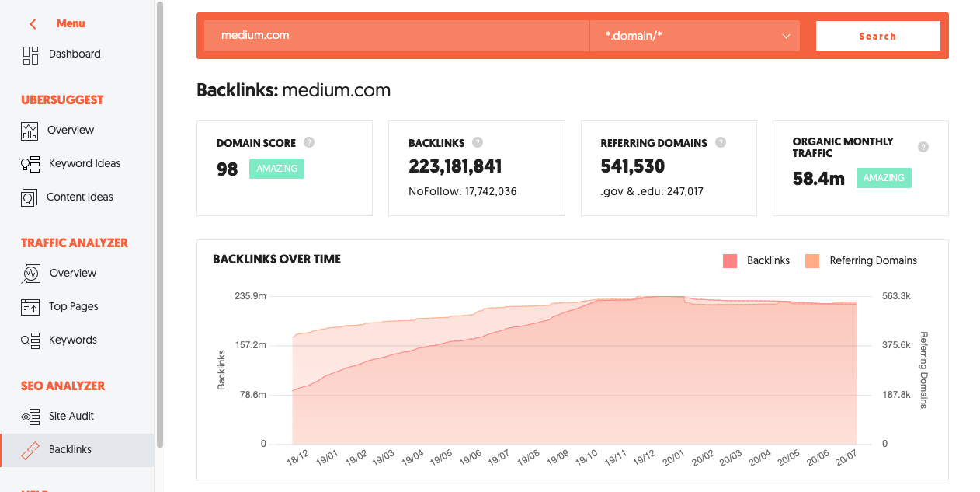Open Site Audit in SEO Analyzer
The height and width of the screenshot is (492, 980).
(x=71, y=417)
